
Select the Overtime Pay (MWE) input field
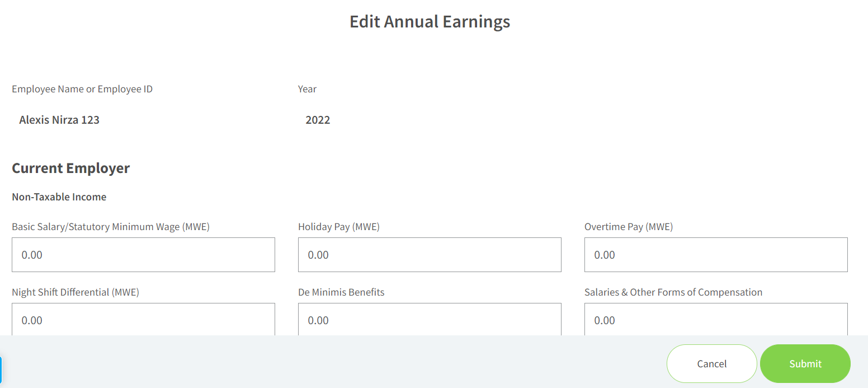coord(716,255)
